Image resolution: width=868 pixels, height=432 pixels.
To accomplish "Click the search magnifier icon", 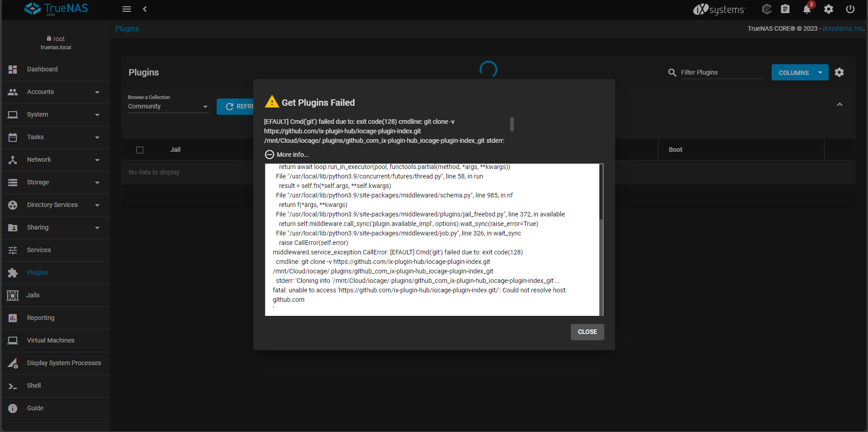I will point(672,72).
